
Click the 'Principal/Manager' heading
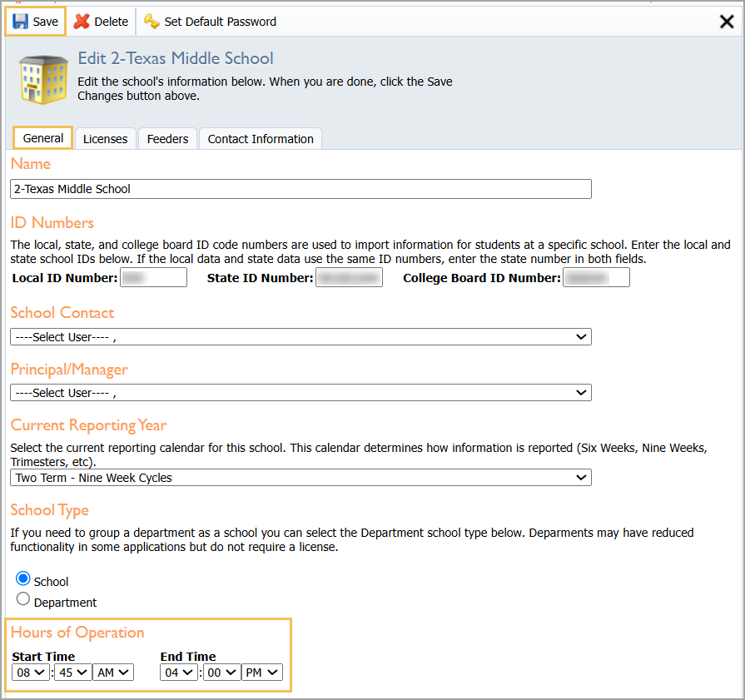[69, 370]
